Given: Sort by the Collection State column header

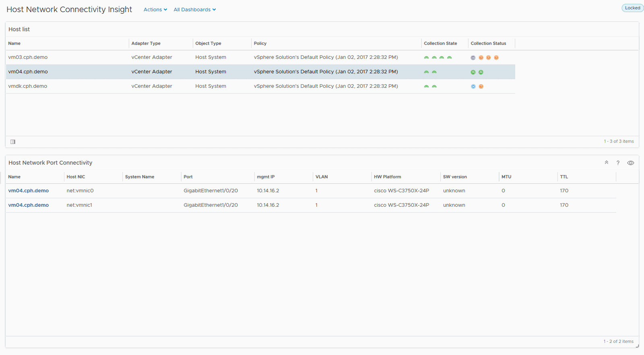Looking at the screenshot, I should coord(440,44).
